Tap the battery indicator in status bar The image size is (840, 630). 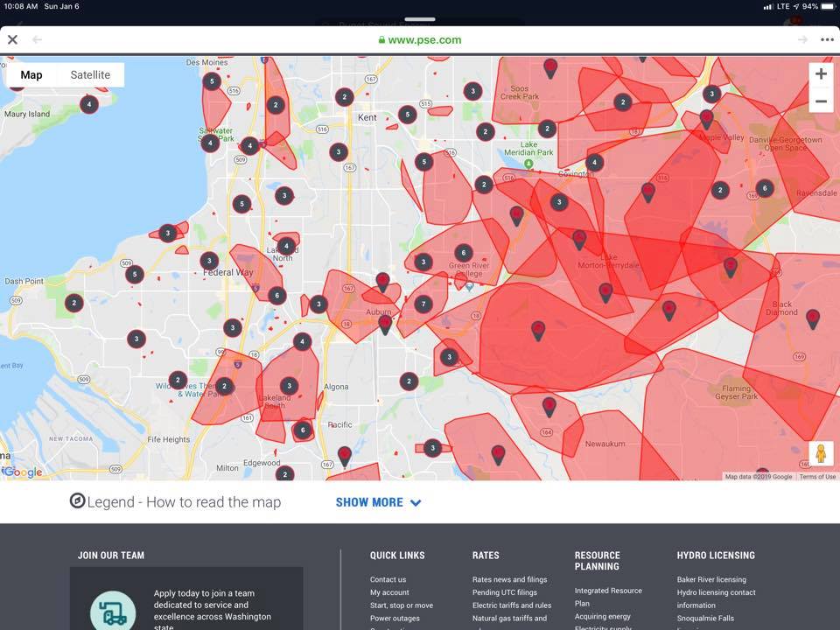click(x=828, y=6)
